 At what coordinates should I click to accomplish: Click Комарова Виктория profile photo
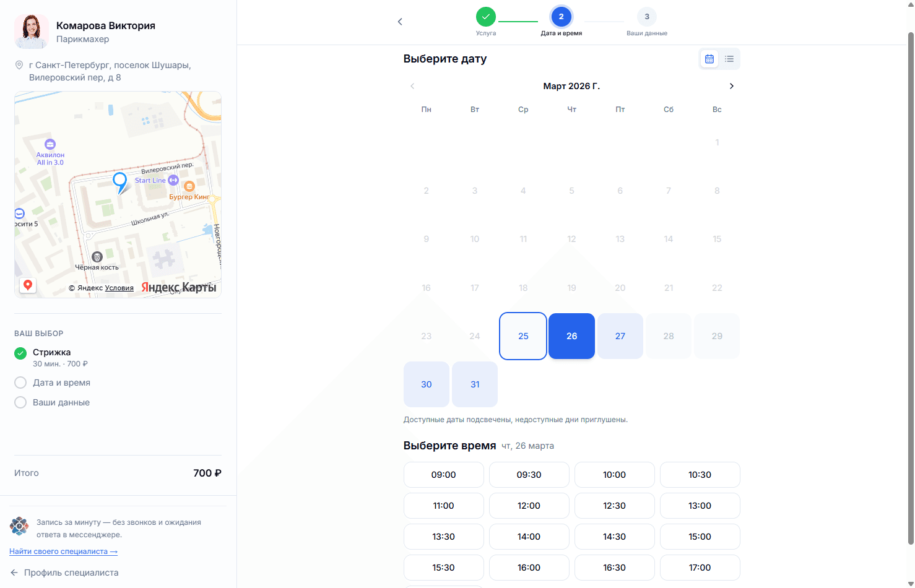click(32, 32)
